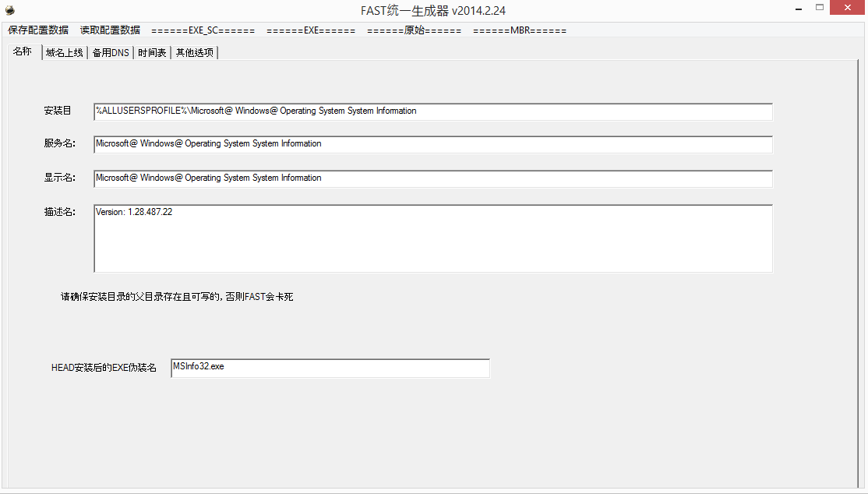This screenshot has width=868, height=494.
Task: Switch to the 名称 tab
Action: point(22,51)
